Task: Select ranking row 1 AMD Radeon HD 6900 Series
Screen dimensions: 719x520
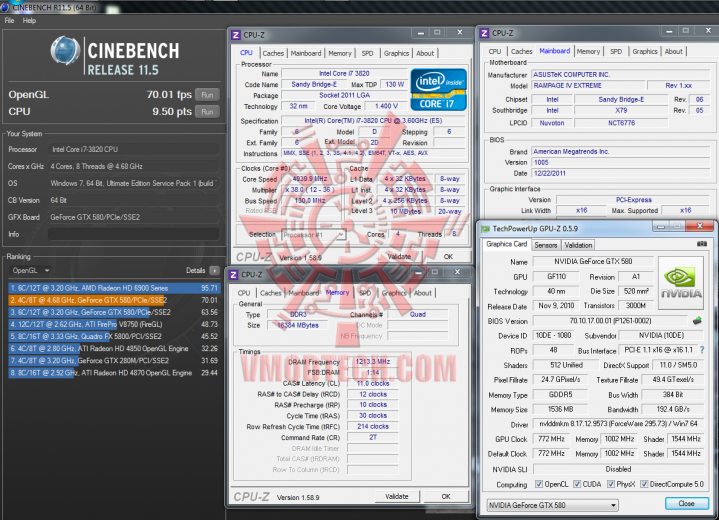Action: (x=114, y=288)
